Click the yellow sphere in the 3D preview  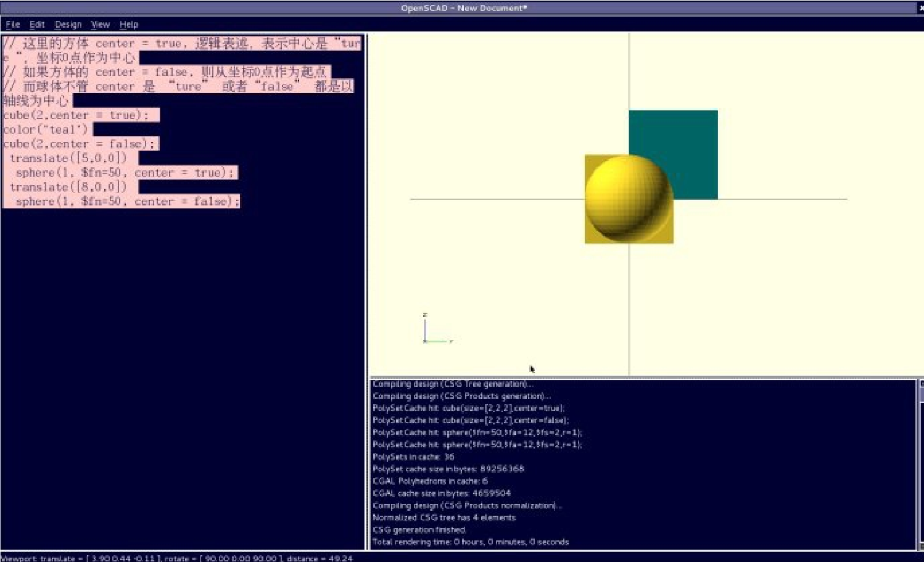pyautogui.click(x=626, y=194)
